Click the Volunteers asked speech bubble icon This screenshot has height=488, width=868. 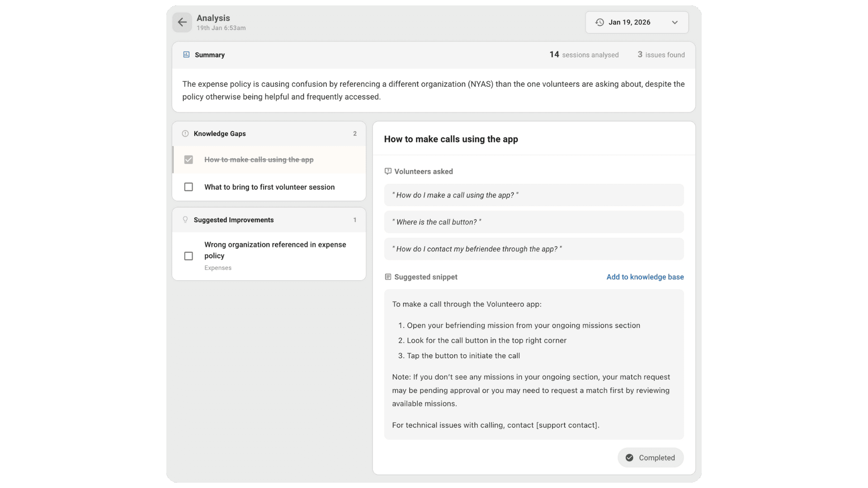(388, 171)
